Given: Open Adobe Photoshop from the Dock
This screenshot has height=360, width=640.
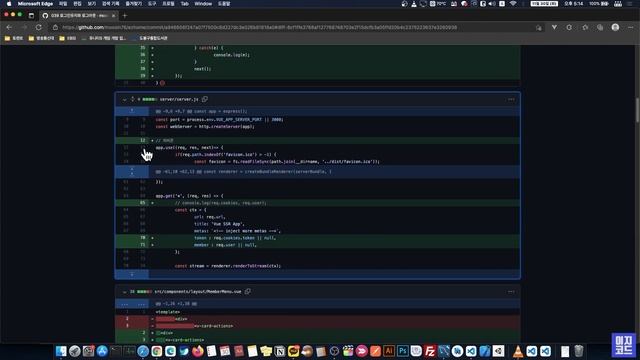Looking at the screenshot, I should point(402,351).
